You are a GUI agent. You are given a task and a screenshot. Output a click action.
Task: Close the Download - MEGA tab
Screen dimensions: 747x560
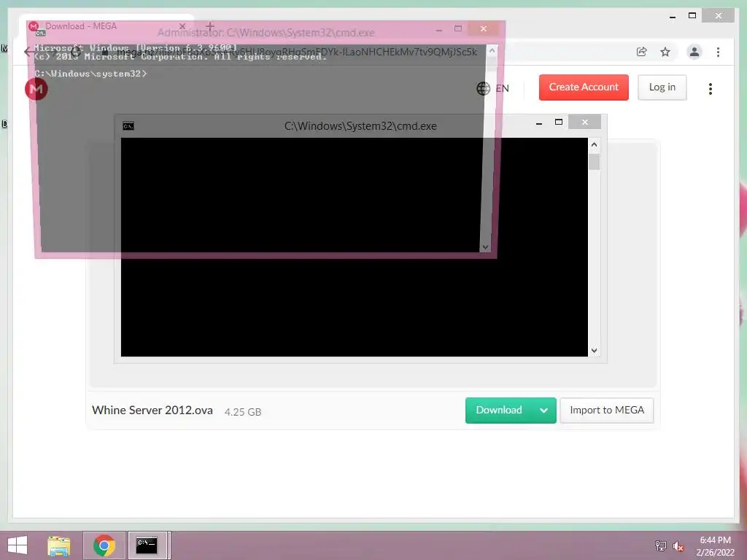pos(182,26)
